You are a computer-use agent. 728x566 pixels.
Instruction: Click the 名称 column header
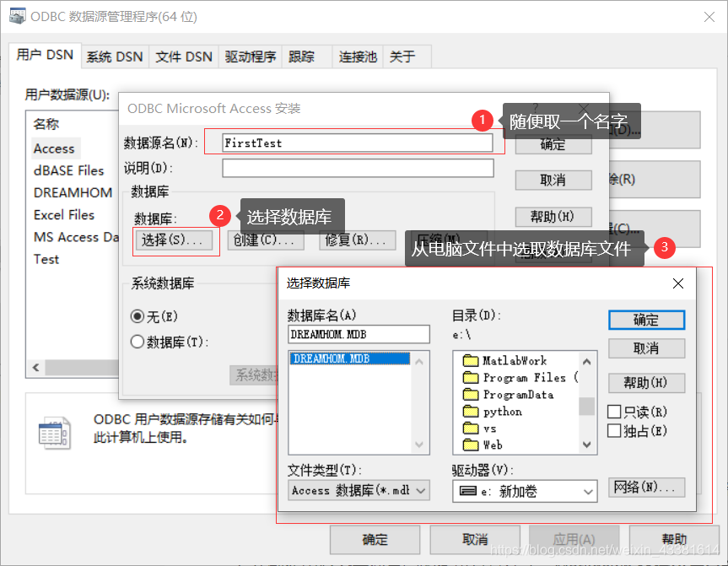click(46, 125)
